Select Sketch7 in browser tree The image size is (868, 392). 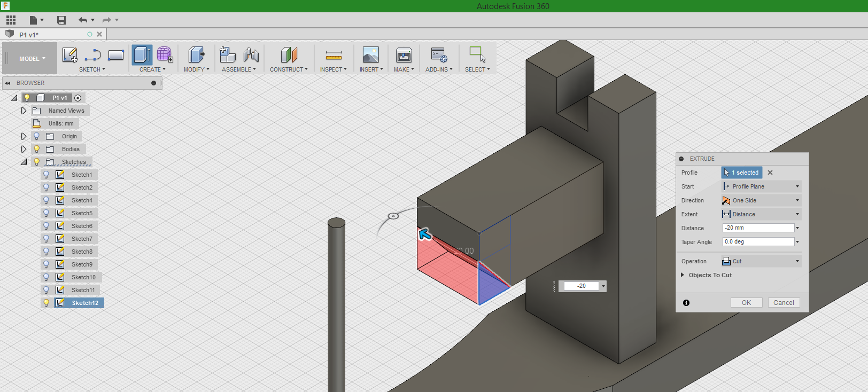[82, 239]
